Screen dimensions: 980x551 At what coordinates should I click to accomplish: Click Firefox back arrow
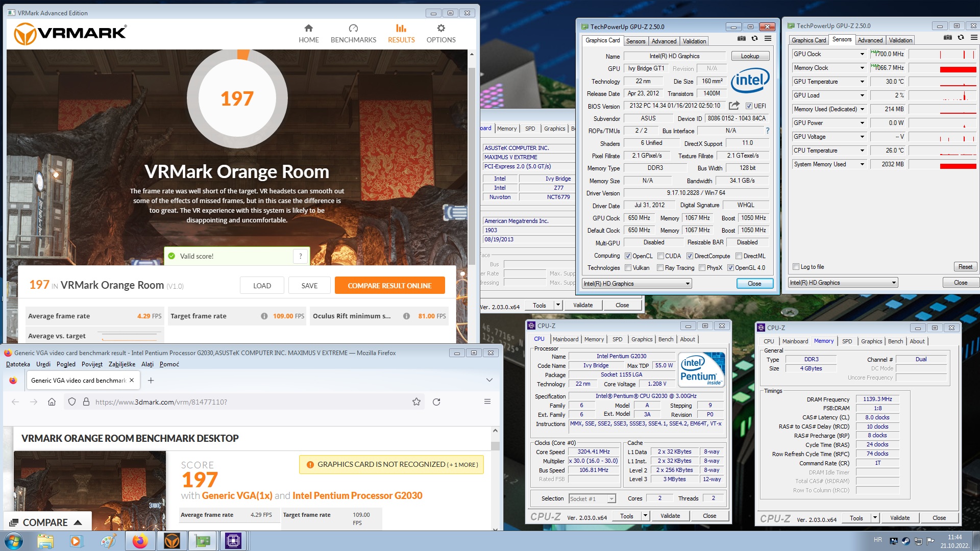point(15,402)
